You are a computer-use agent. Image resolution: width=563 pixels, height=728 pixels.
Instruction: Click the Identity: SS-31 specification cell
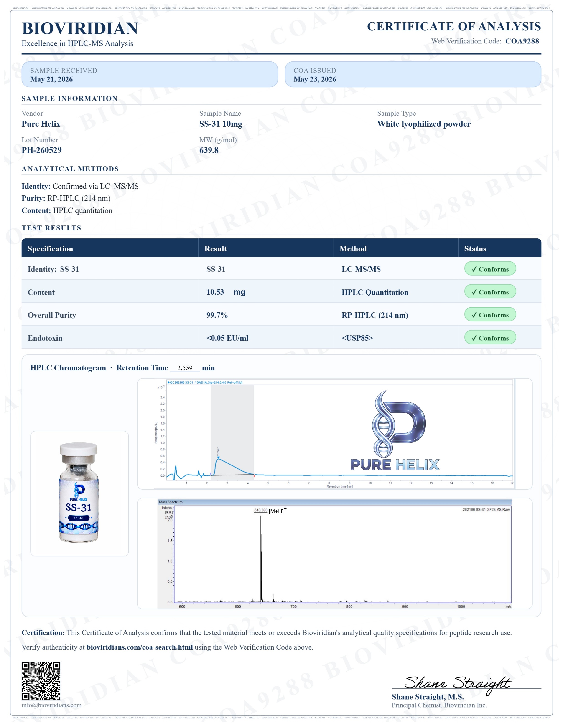click(53, 269)
